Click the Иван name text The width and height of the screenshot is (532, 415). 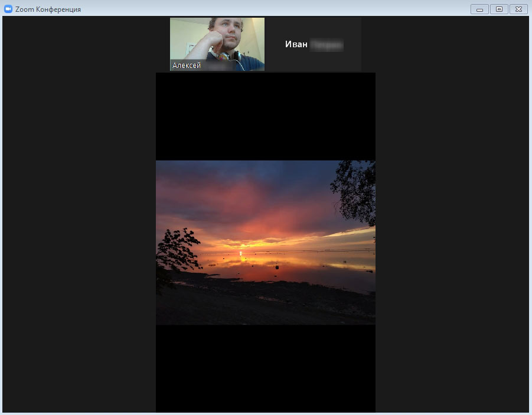(x=296, y=44)
